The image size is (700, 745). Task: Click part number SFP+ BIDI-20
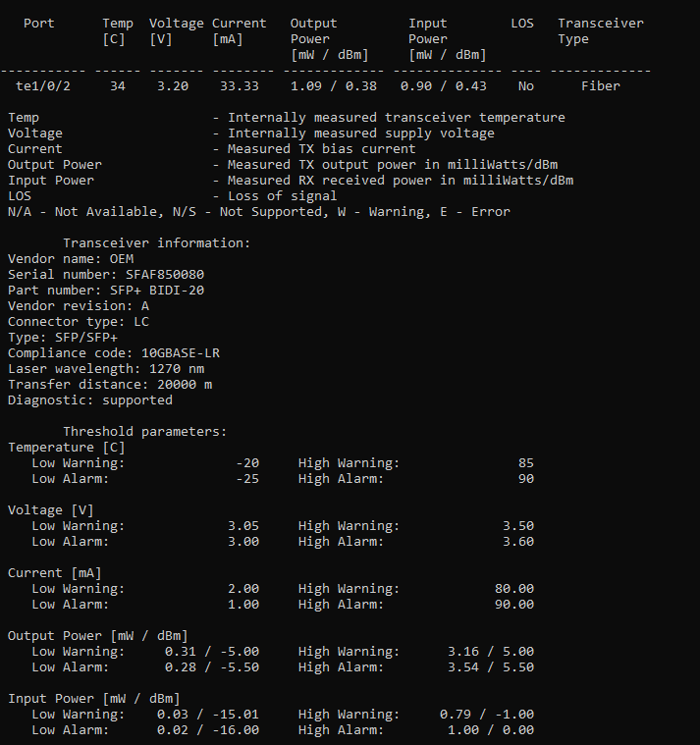tap(157, 290)
